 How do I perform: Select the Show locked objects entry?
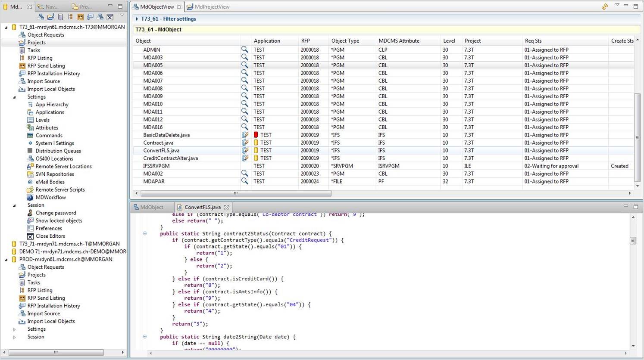coord(59,220)
